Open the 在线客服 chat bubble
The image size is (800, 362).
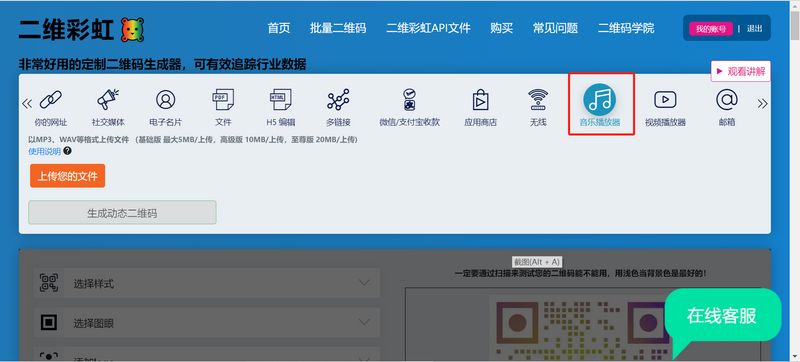(x=721, y=316)
